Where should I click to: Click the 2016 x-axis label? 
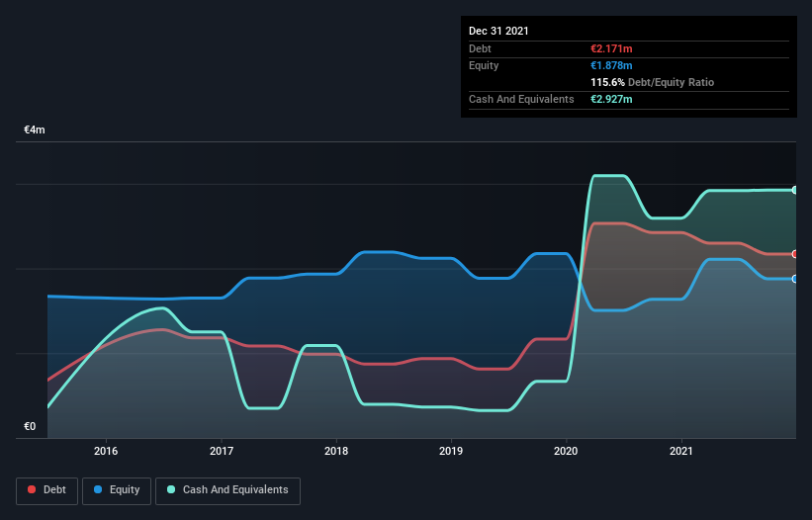tap(106, 451)
